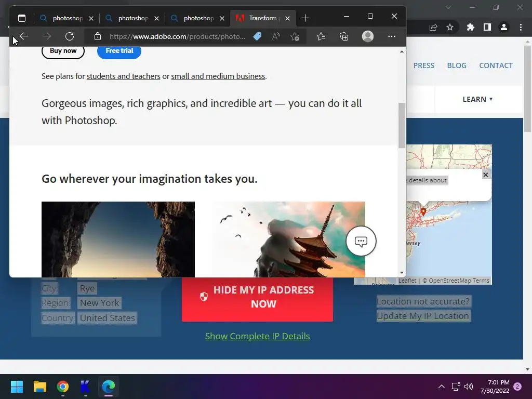Click Hide My IP Address Now
The height and width of the screenshot is (399, 532).
(x=257, y=299)
